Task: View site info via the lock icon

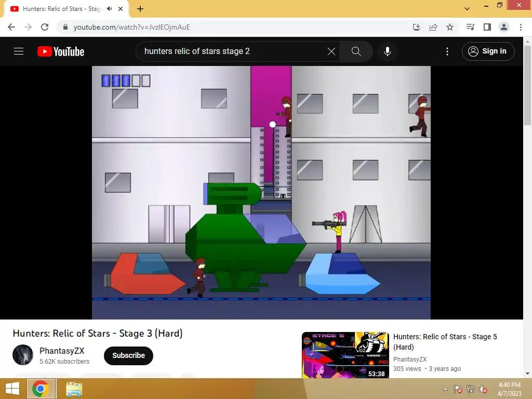Action: pyautogui.click(x=65, y=27)
